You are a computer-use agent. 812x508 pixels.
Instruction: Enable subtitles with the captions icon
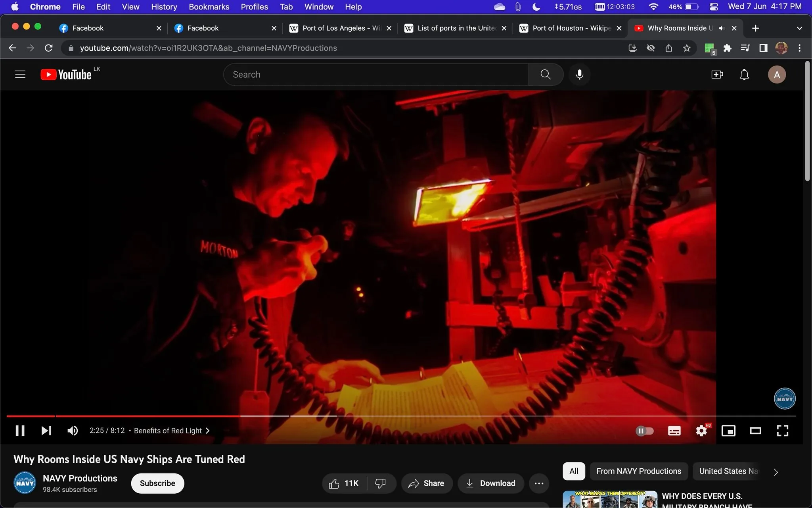(674, 431)
